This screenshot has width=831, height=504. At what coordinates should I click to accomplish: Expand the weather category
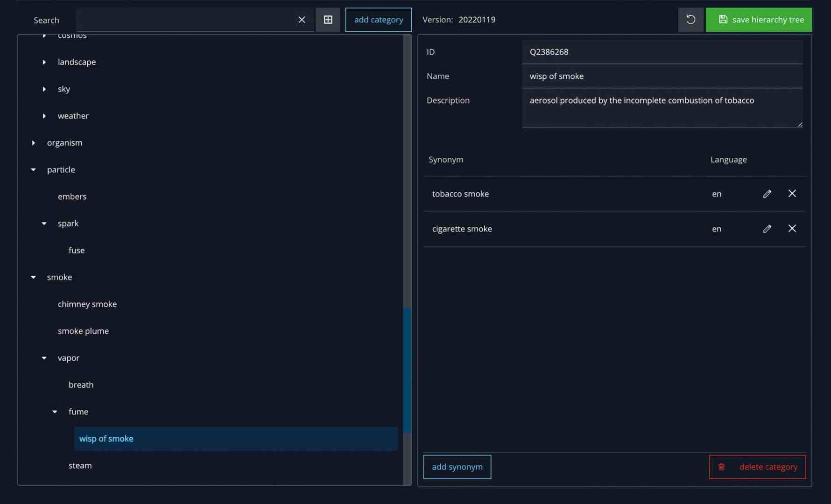44,116
